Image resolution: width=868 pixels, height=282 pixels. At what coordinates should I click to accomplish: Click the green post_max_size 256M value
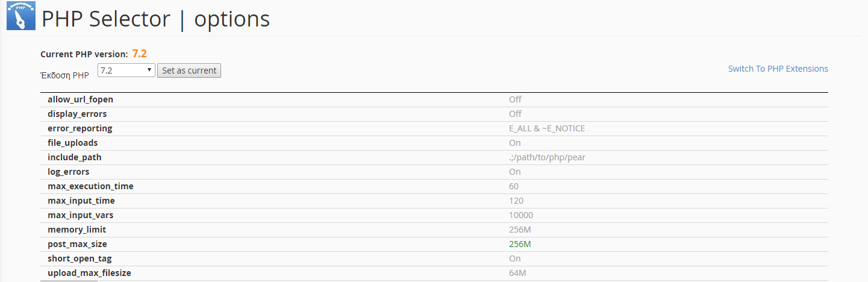519,244
